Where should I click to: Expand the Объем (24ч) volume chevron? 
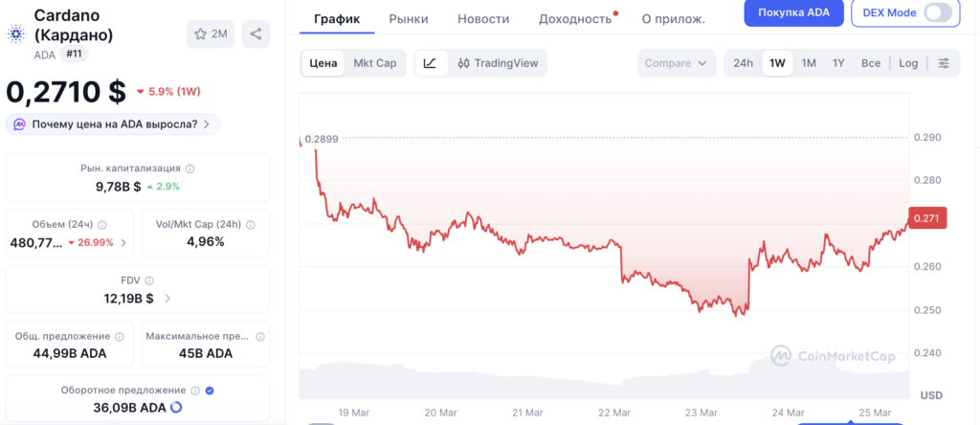pyautogui.click(x=122, y=242)
